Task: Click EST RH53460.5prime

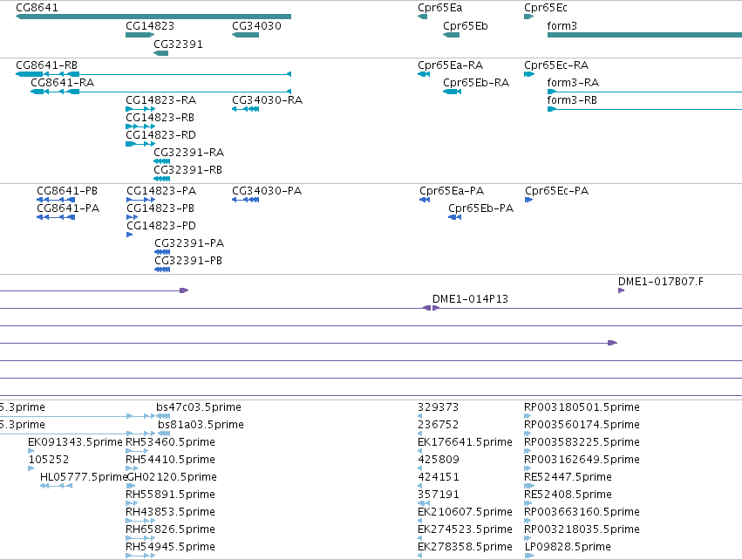Action: click(x=137, y=451)
